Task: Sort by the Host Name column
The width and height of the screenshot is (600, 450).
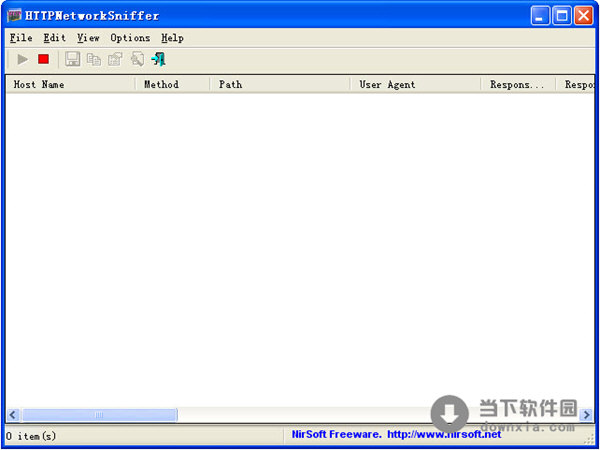Action: (71, 84)
